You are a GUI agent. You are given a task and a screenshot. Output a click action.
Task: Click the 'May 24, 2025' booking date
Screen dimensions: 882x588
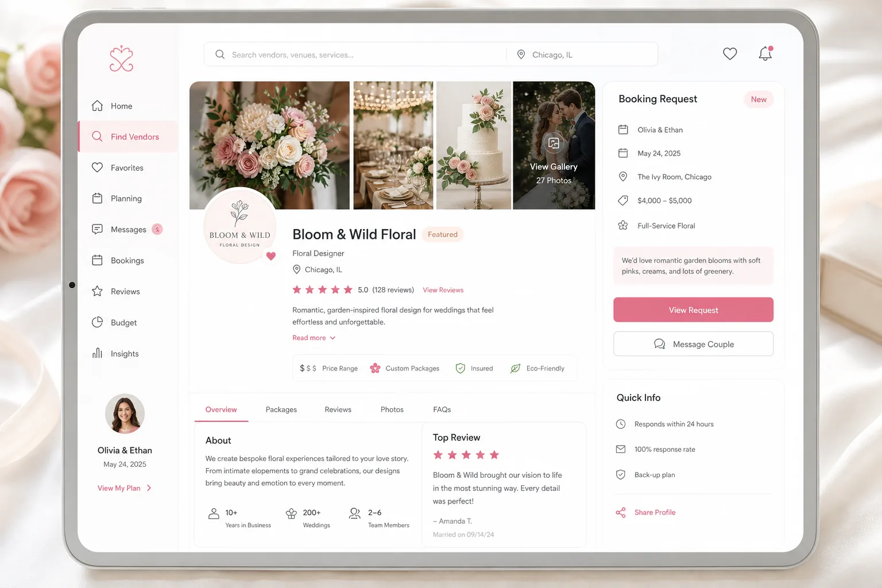coord(659,153)
